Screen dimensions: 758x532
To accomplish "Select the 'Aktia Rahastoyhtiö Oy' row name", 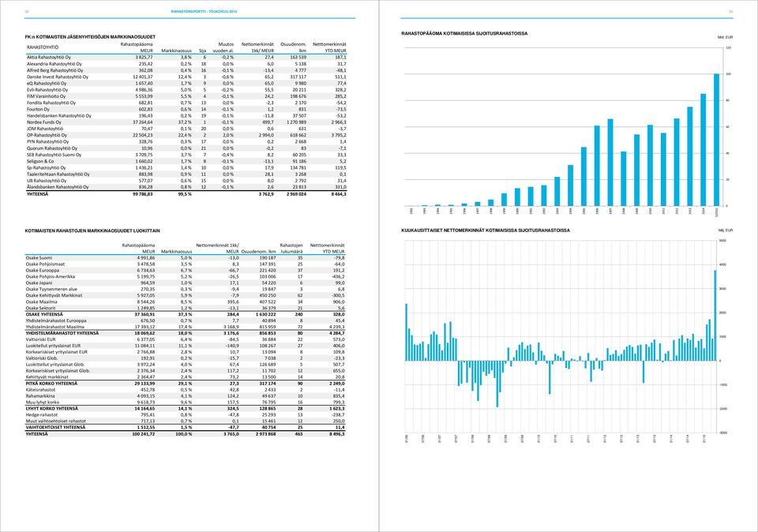I will coord(49,57).
